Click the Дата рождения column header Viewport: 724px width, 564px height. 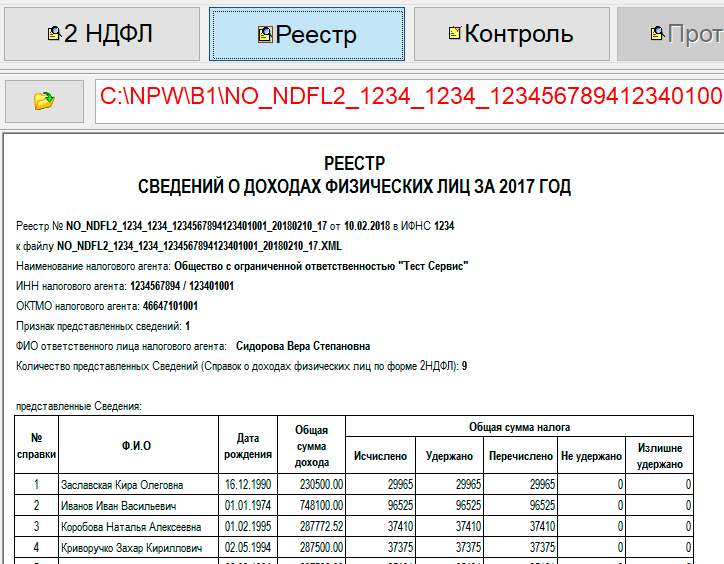click(x=248, y=446)
